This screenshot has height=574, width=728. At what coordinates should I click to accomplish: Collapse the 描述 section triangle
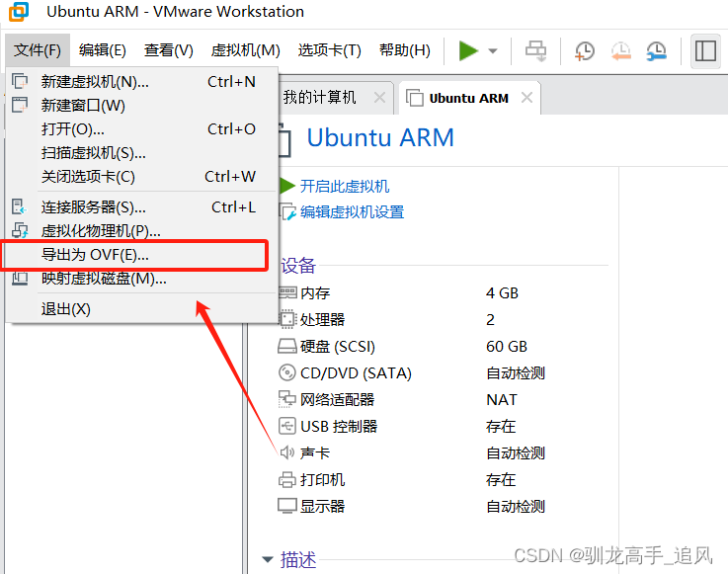[268, 559]
